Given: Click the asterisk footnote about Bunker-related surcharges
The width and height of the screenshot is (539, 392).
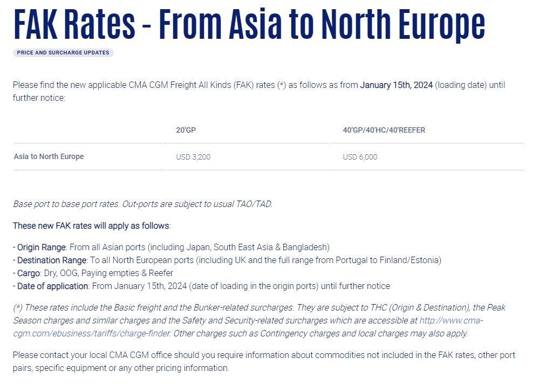Looking at the screenshot, I should pos(259,320).
